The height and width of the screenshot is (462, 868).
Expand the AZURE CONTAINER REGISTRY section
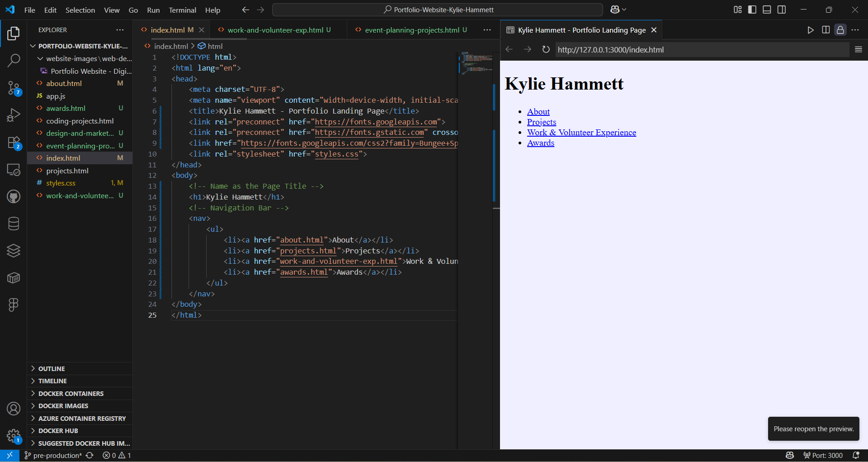80,419
